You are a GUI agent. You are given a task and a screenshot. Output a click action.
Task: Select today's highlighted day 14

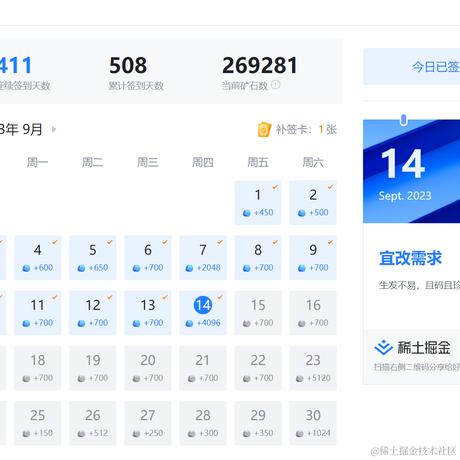[x=203, y=313]
